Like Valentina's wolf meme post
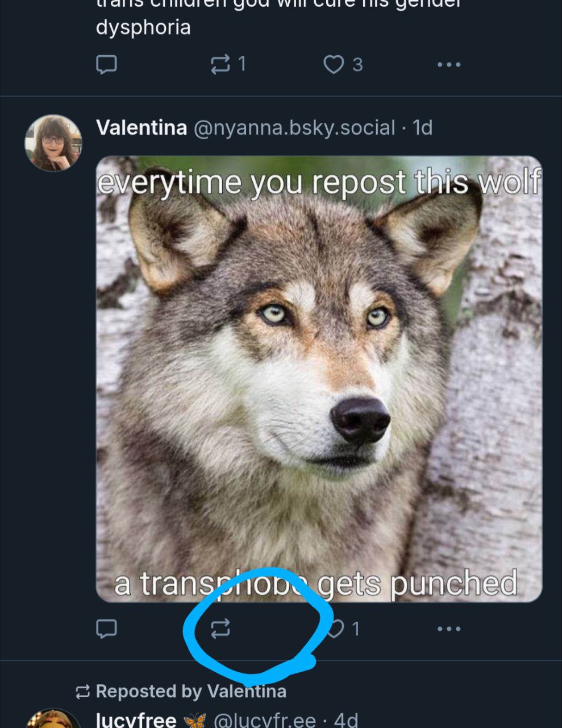The width and height of the screenshot is (562, 728). 336,628
